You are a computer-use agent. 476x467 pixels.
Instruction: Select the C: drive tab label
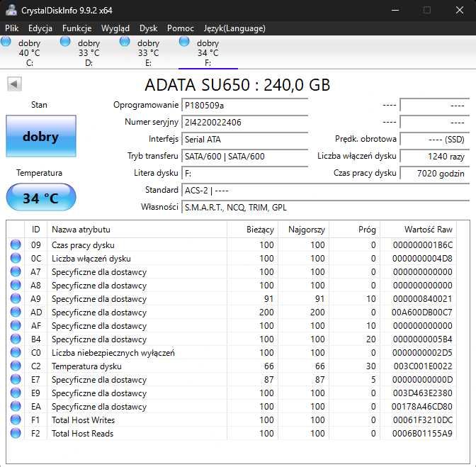pos(30,63)
